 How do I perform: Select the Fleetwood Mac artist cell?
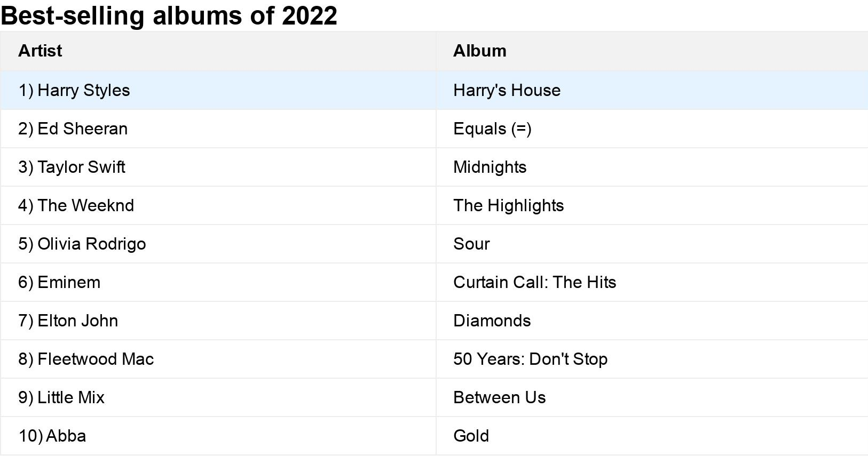click(86, 359)
